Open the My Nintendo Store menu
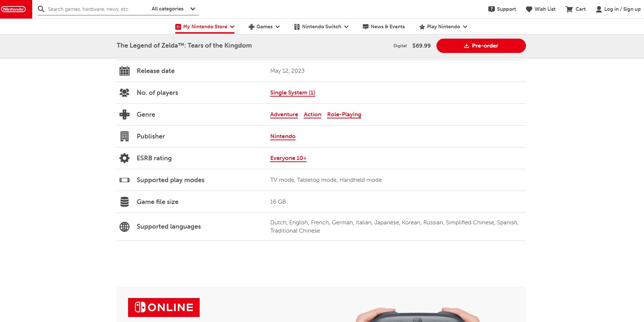This screenshot has height=322, width=644. (205, 27)
